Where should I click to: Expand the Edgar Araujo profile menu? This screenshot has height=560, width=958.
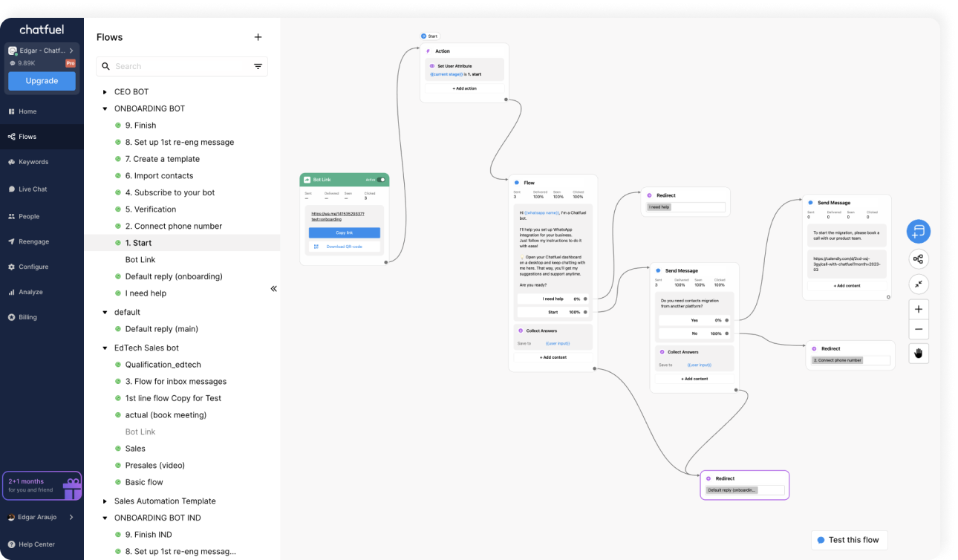(41, 517)
